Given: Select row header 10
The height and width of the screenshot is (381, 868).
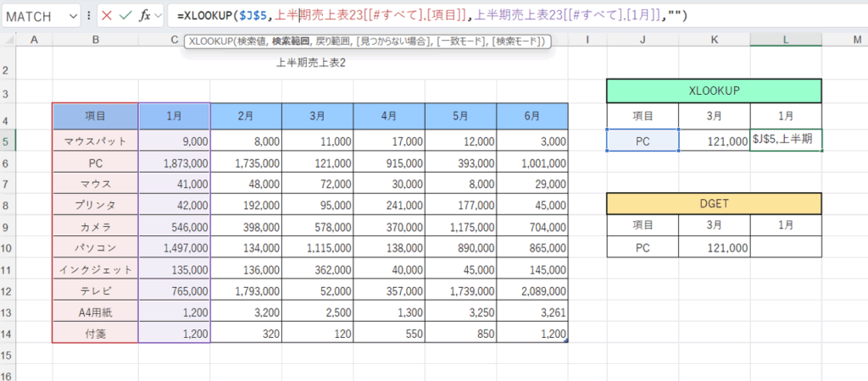Looking at the screenshot, I should point(9,247).
